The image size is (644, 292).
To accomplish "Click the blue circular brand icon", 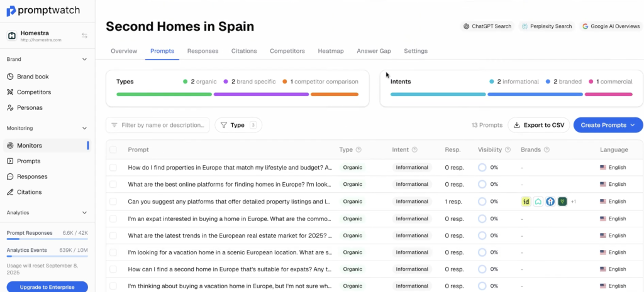I will tap(550, 202).
